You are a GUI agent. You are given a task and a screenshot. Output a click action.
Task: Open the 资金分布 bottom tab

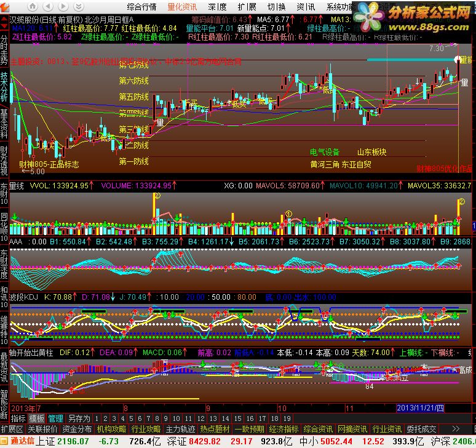tap(77, 429)
